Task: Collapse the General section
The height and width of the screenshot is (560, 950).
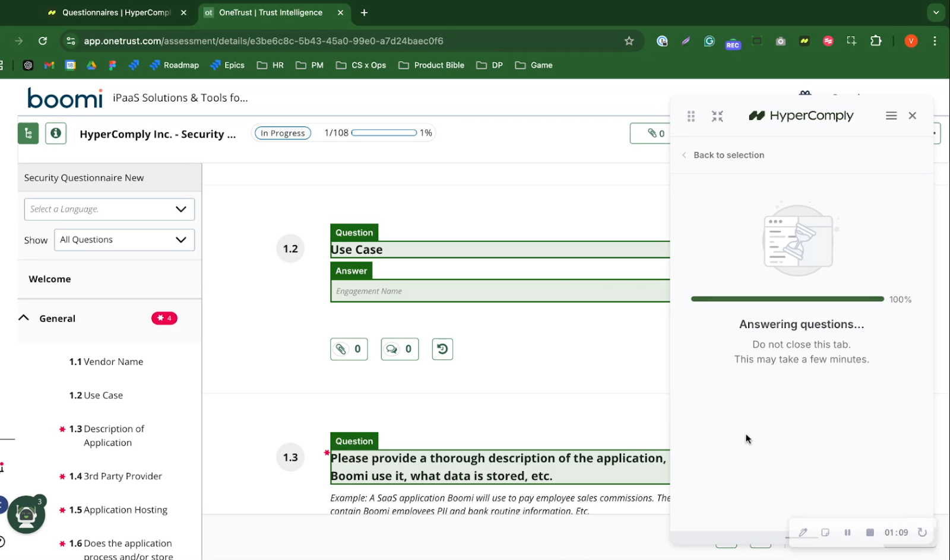Action: click(24, 318)
